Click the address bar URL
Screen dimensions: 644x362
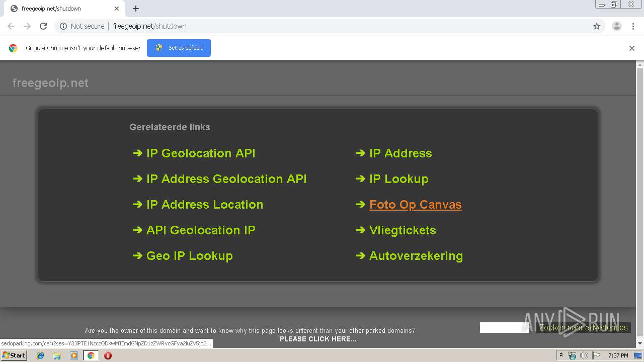pyautogui.click(x=150, y=26)
